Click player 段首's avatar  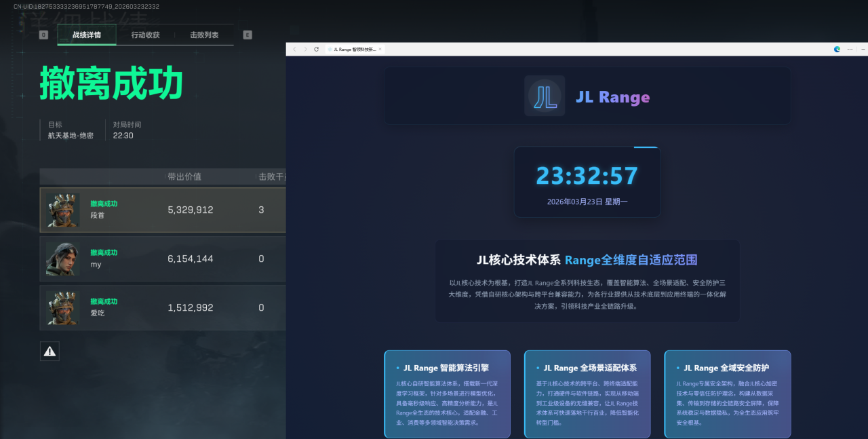[x=63, y=210]
